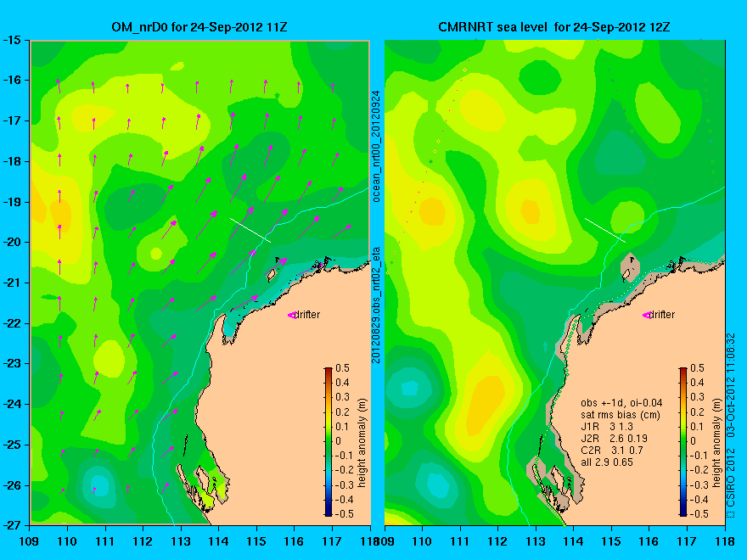Click latitude label '-18' on the y-axis
This screenshot has height=560, width=747.
(x=11, y=161)
